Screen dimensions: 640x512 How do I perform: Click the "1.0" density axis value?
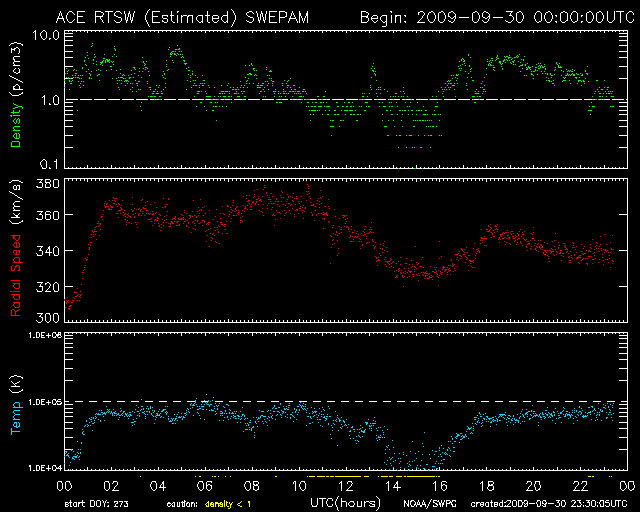click(50, 100)
